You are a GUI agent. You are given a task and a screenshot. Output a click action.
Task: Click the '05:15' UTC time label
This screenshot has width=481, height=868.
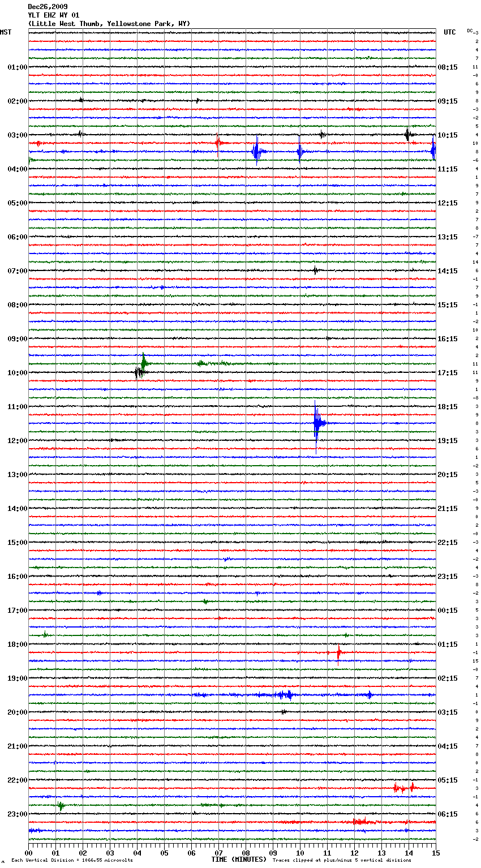(448, 780)
